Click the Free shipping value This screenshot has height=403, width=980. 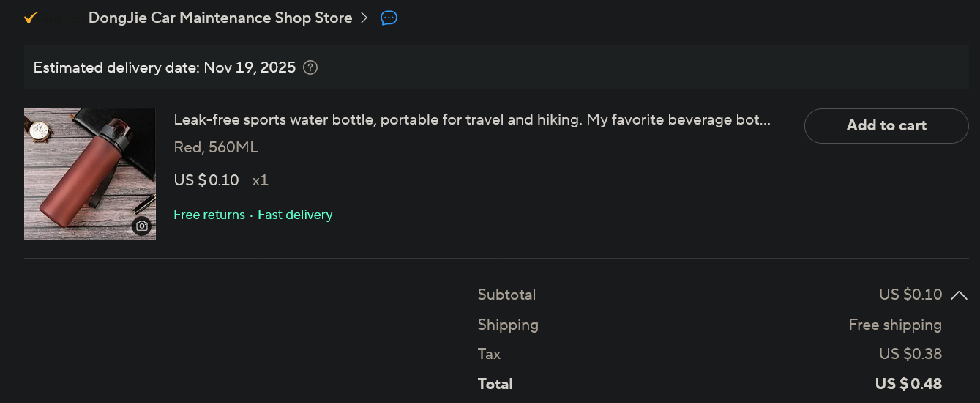[894, 325]
